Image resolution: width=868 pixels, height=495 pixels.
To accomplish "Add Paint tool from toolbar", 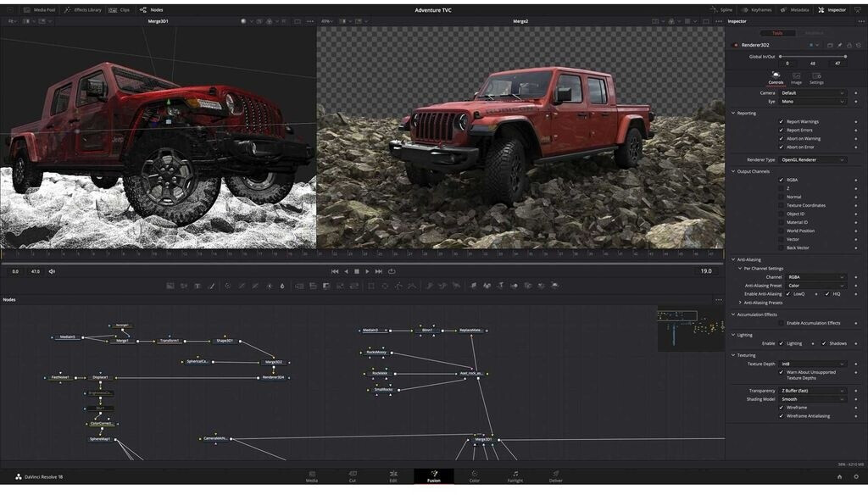I will 211,286.
